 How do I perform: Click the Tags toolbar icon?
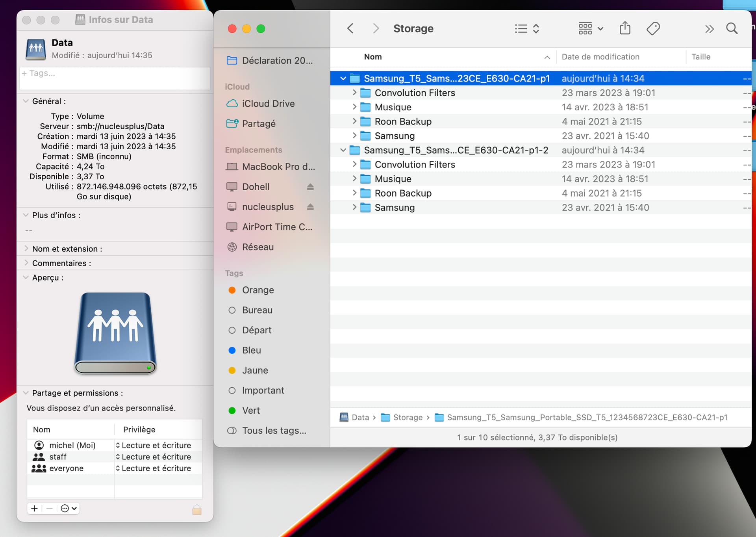pyautogui.click(x=653, y=28)
